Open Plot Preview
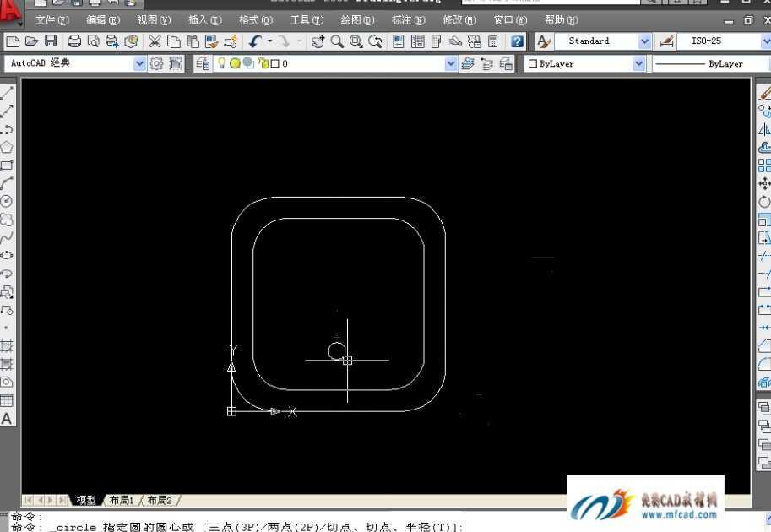This screenshot has height=532, width=771. click(93, 41)
